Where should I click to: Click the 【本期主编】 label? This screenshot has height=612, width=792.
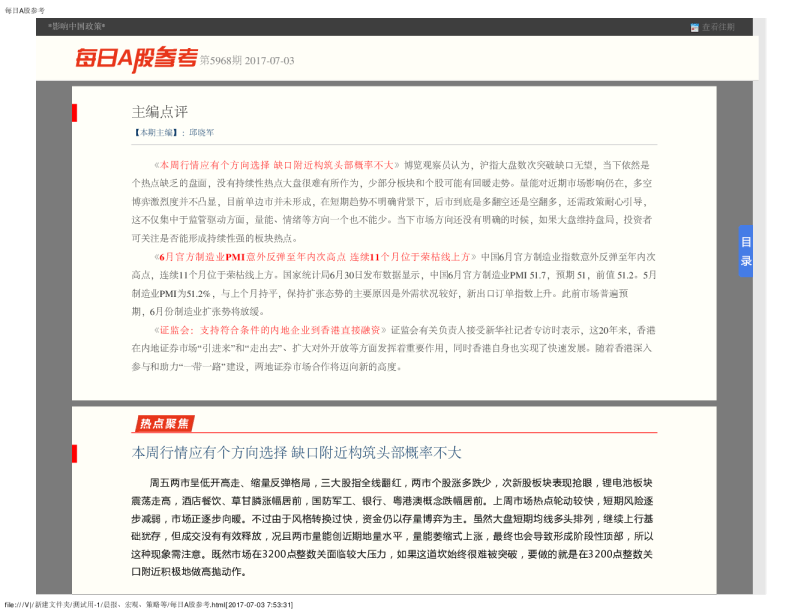tap(158, 132)
